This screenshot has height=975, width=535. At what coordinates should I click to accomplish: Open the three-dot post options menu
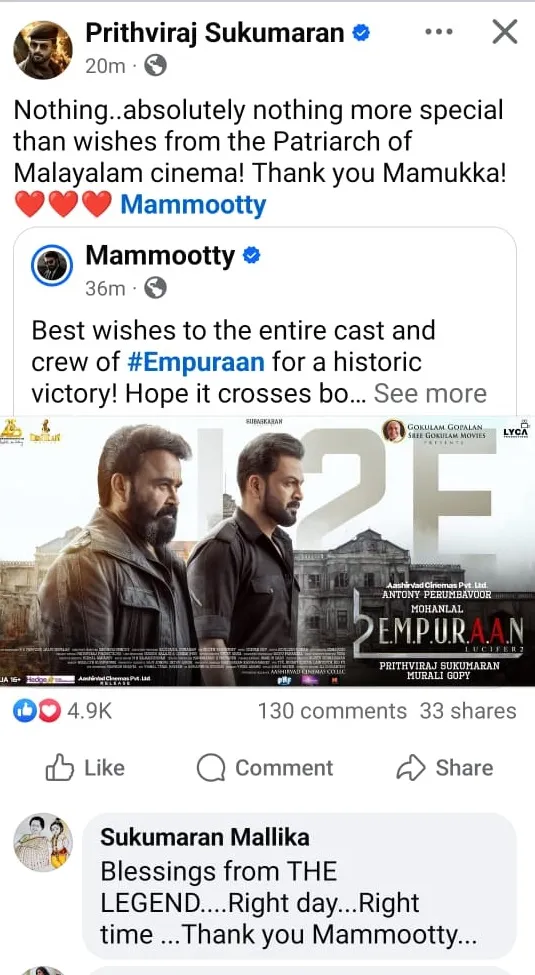(x=439, y=32)
